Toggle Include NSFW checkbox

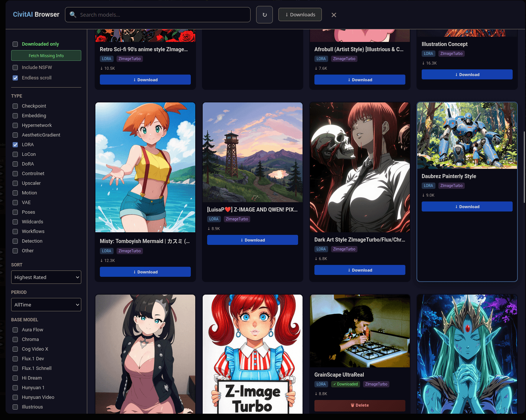15,68
